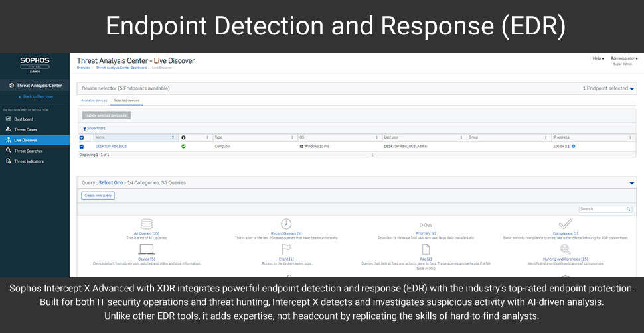Click the Live Discover sidebar icon

click(x=9, y=140)
